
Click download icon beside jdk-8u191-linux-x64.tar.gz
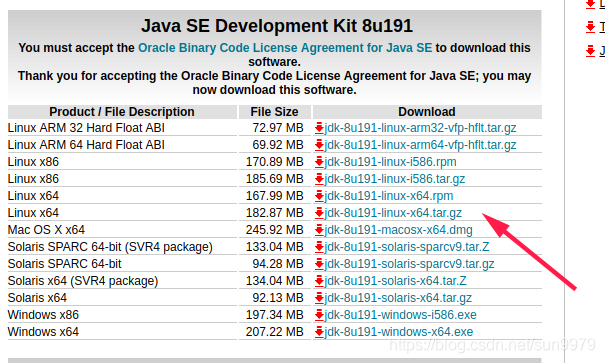tap(319, 213)
